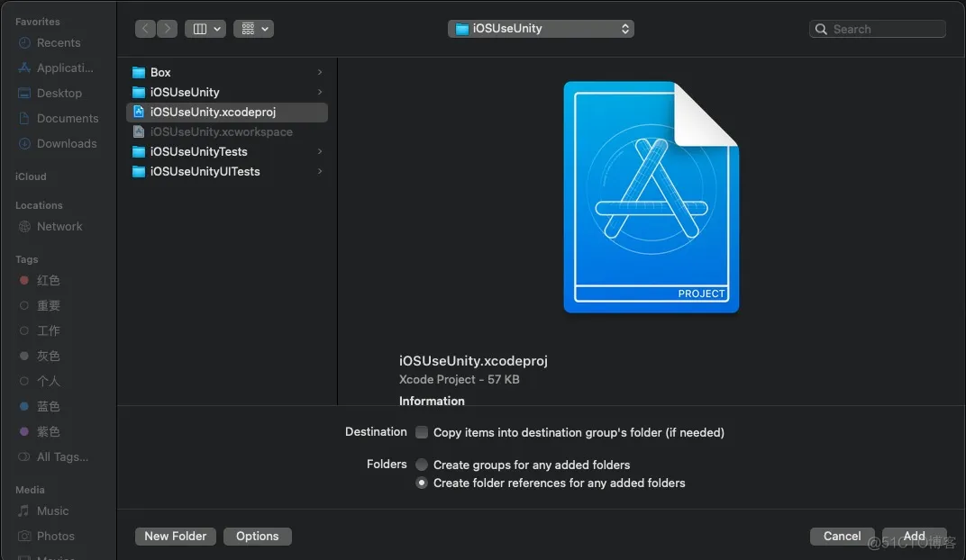Image resolution: width=966 pixels, height=560 pixels.
Task: Click the Add button
Action: tap(915, 537)
